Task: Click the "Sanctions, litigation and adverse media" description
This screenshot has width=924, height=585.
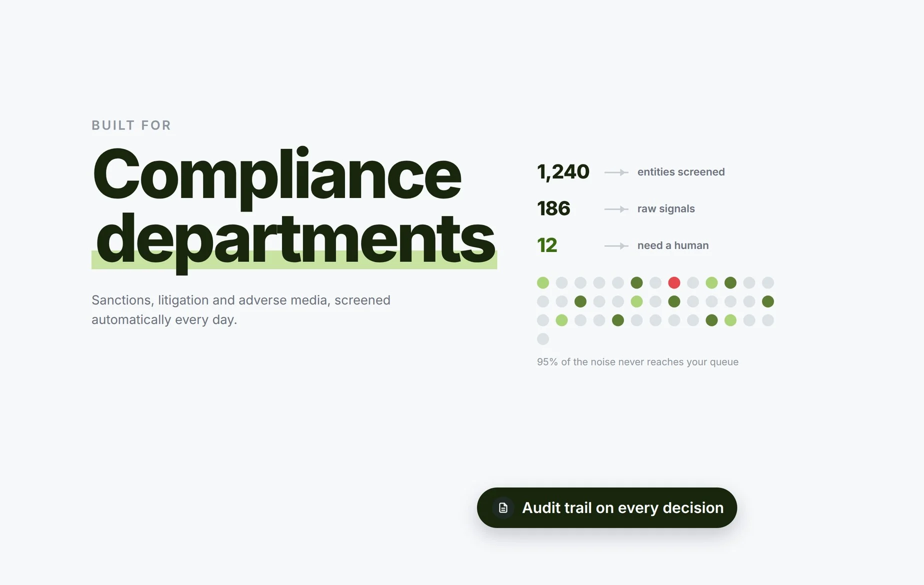Action: pos(241,309)
